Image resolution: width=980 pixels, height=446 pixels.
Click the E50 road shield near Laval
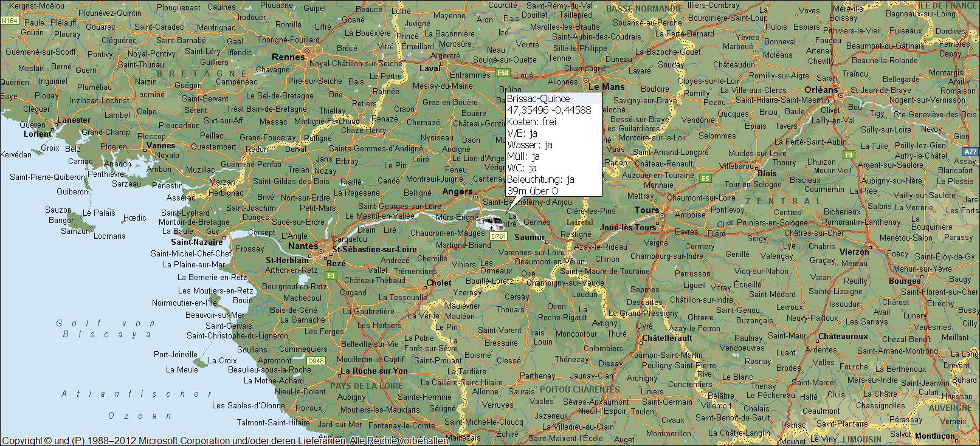pyautogui.click(x=503, y=73)
